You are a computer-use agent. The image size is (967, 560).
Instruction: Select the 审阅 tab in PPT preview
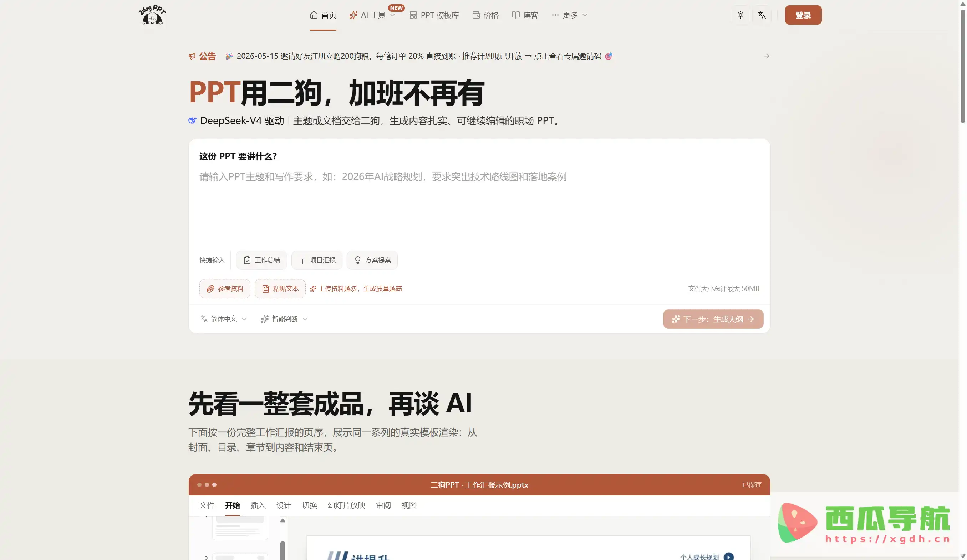(383, 505)
